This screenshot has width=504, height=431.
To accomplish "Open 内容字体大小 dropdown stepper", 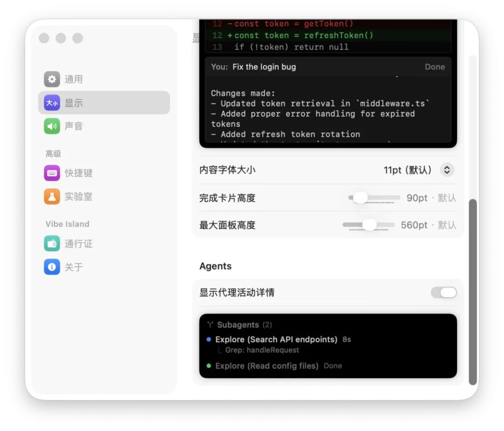I will 447,170.
